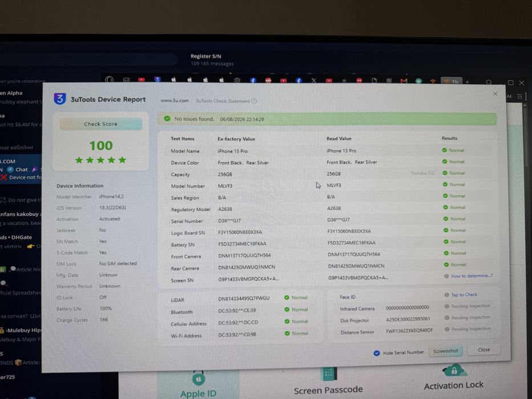This screenshot has width=532, height=399.
Task: Click the Toshiba TLC label in the Capacity row
Action: 423,173
